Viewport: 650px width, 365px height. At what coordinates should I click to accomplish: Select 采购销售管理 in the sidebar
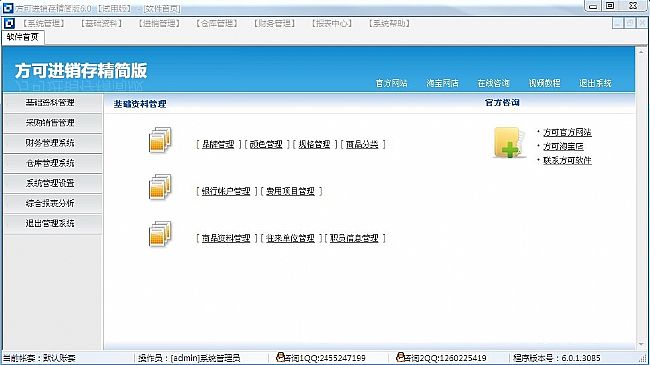(53, 123)
